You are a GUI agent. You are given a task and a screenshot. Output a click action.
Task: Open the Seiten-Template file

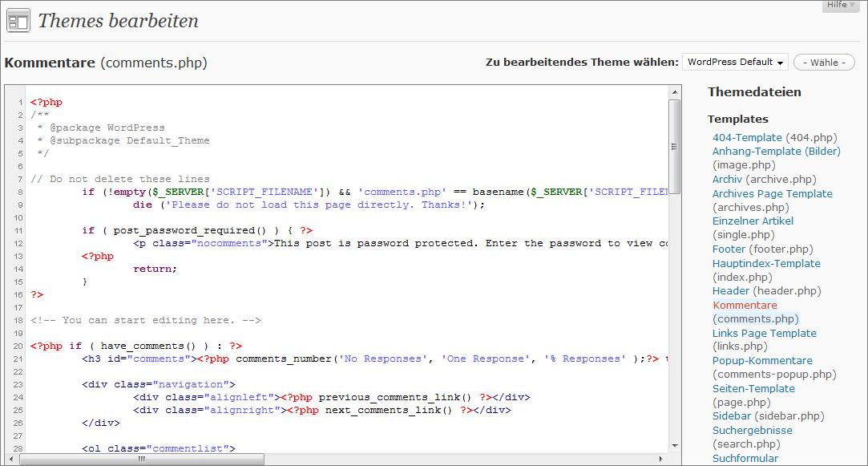click(753, 388)
